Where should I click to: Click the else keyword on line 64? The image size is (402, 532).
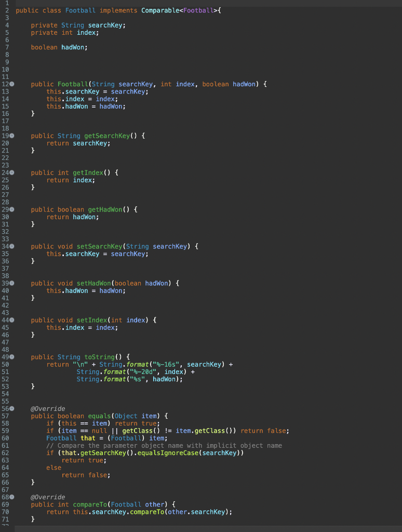54,468
